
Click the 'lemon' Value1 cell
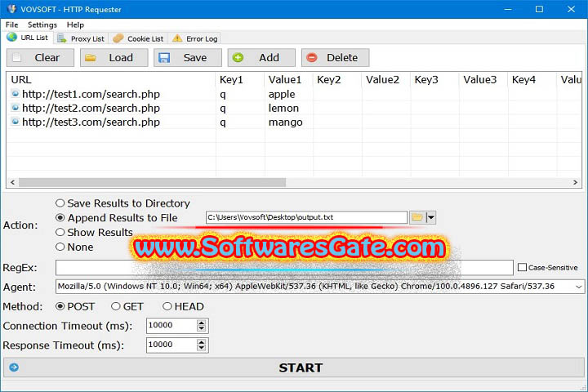283,108
